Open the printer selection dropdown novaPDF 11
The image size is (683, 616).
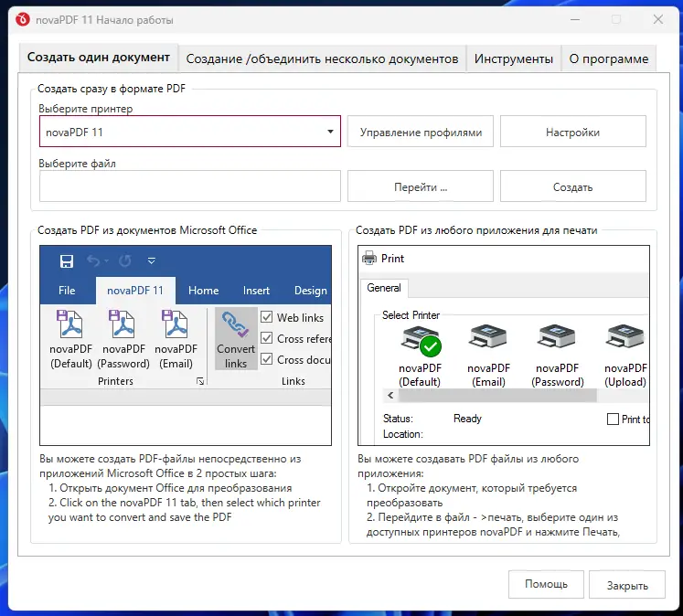pyautogui.click(x=190, y=132)
